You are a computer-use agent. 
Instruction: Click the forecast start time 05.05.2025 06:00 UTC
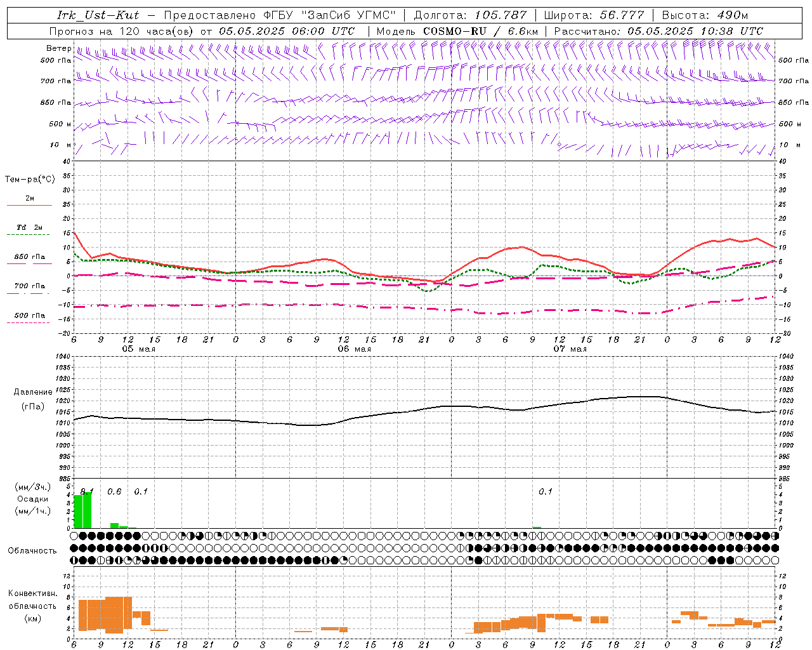287,30
